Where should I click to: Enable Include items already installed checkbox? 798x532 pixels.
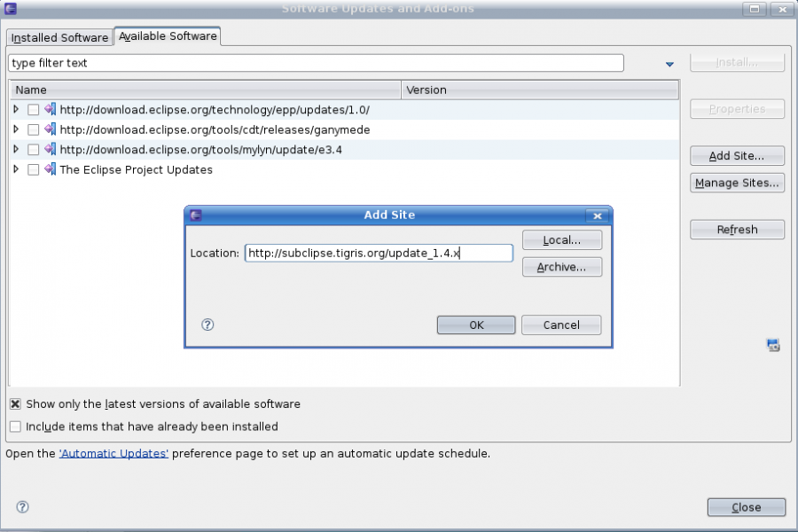pyautogui.click(x=15, y=426)
